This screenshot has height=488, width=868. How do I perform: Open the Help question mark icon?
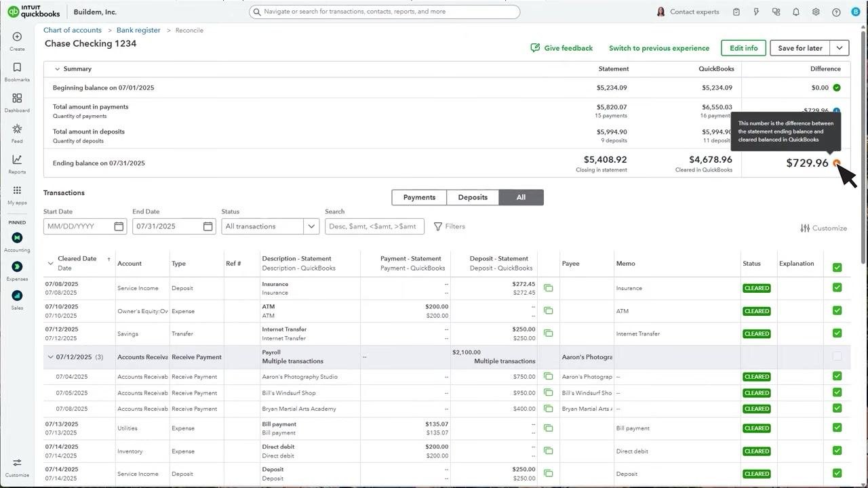pyautogui.click(x=836, y=12)
